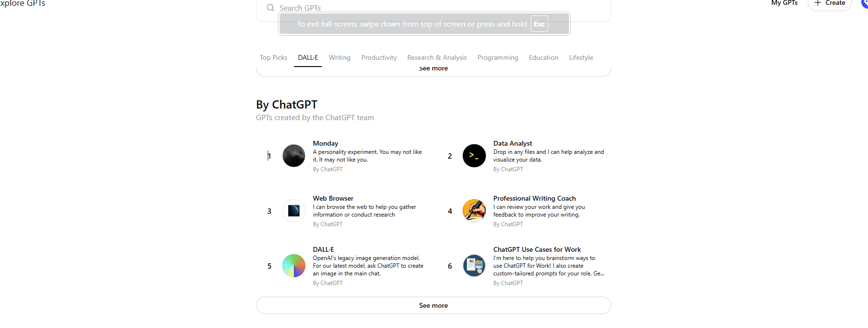Go to Research & Analysis tab
Viewport: 868px width, 328px height.
(437, 57)
